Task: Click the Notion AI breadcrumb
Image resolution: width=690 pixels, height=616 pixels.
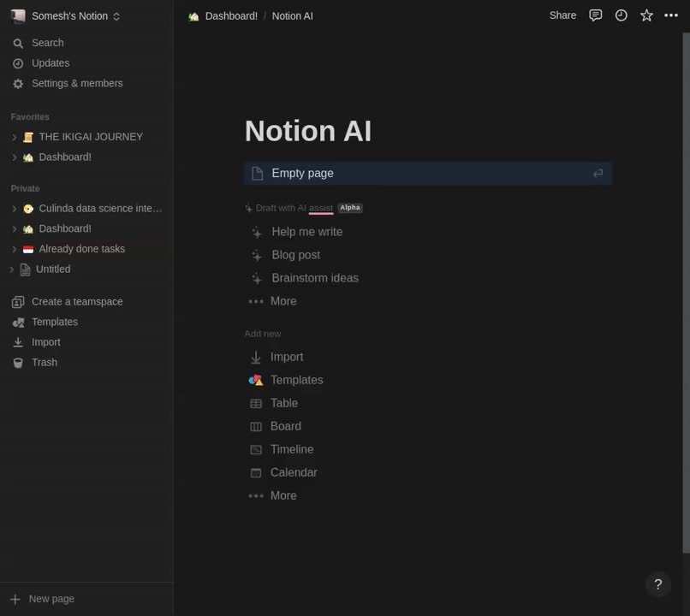Action: [x=292, y=16]
